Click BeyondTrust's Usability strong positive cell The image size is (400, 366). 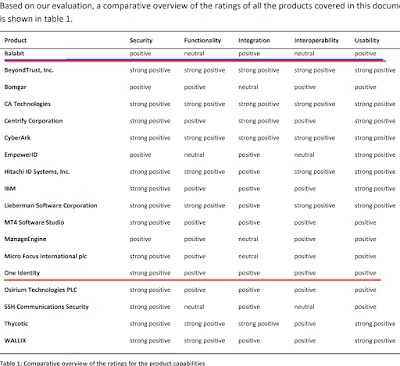[x=375, y=70]
